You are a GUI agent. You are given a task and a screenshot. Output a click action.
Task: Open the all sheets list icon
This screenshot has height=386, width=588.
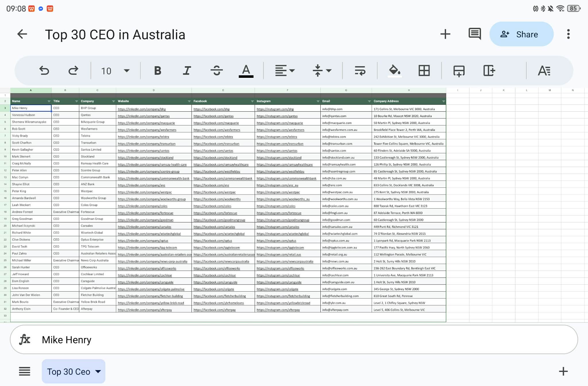(24, 371)
